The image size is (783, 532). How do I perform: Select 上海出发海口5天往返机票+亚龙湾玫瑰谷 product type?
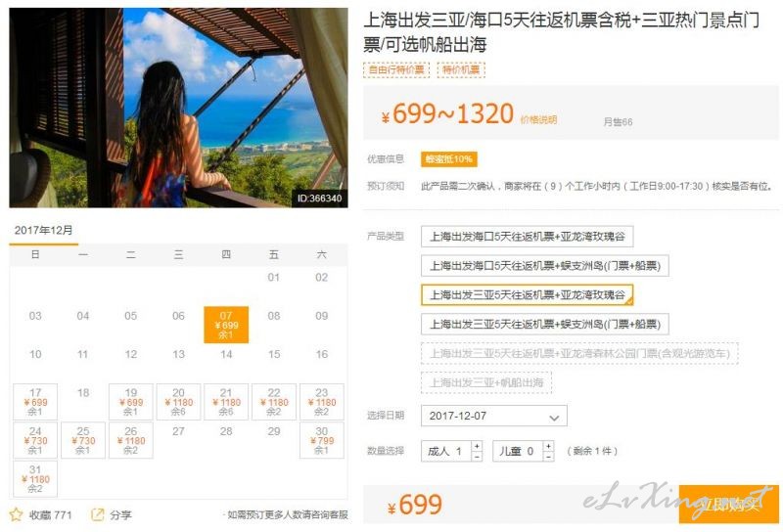point(528,237)
